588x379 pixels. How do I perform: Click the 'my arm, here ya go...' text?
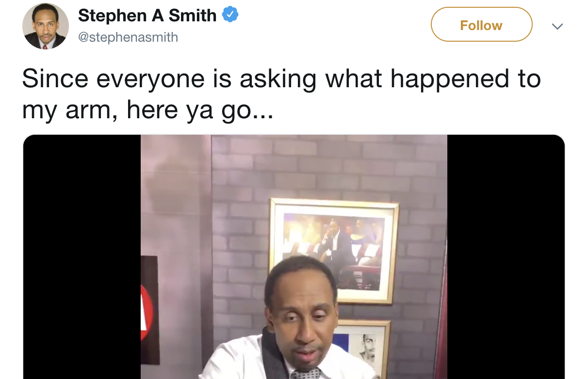148,110
